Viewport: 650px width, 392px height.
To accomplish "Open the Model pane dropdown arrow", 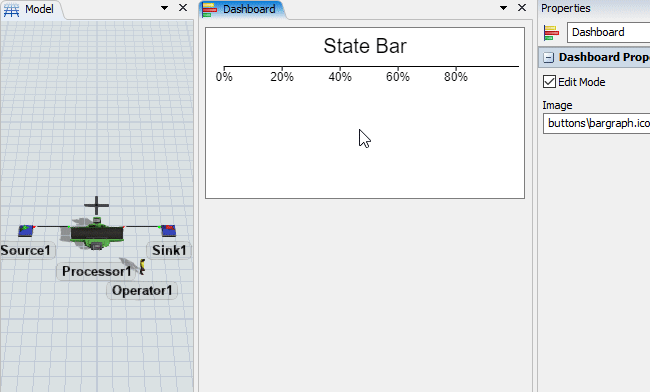I will (164, 8).
